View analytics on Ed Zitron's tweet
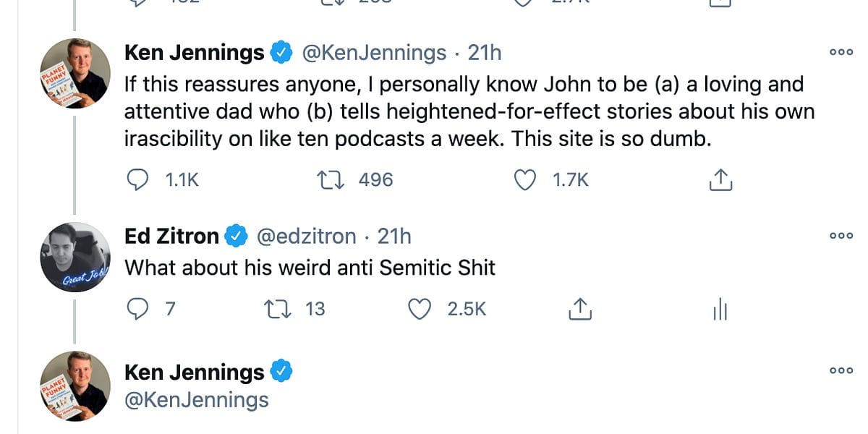The width and height of the screenshot is (868, 434). point(719,308)
